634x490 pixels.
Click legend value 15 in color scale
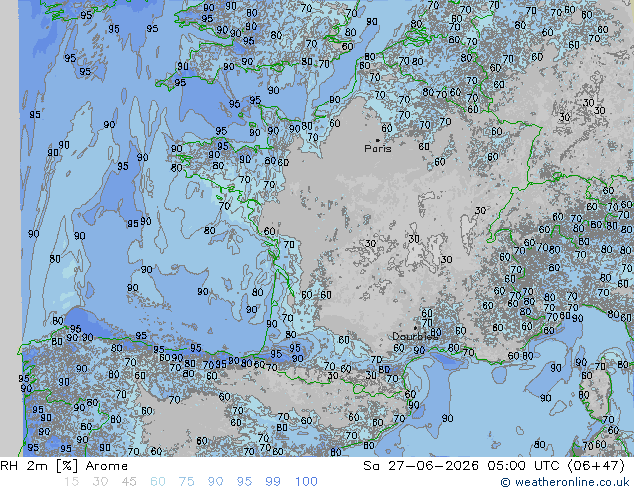coord(71,482)
